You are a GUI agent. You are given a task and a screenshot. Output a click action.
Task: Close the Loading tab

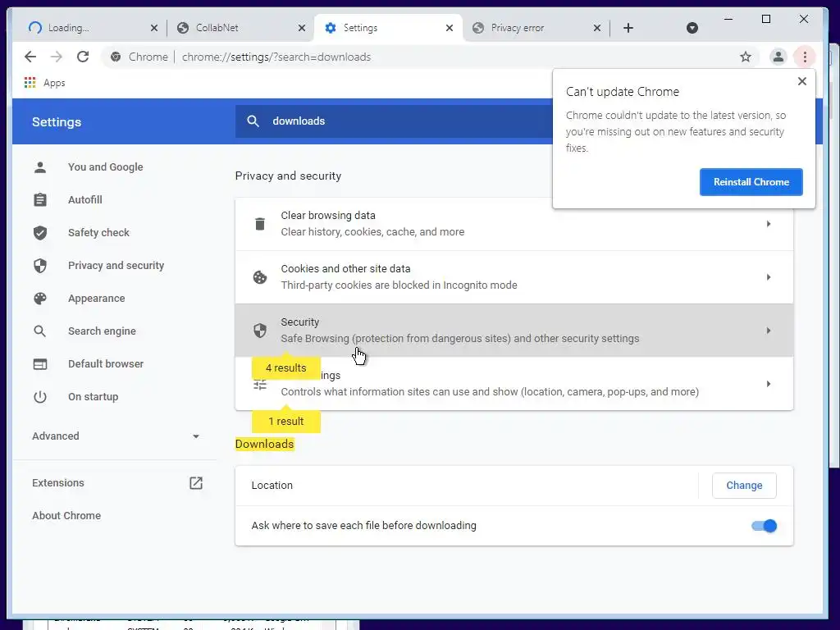click(x=153, y=28)
